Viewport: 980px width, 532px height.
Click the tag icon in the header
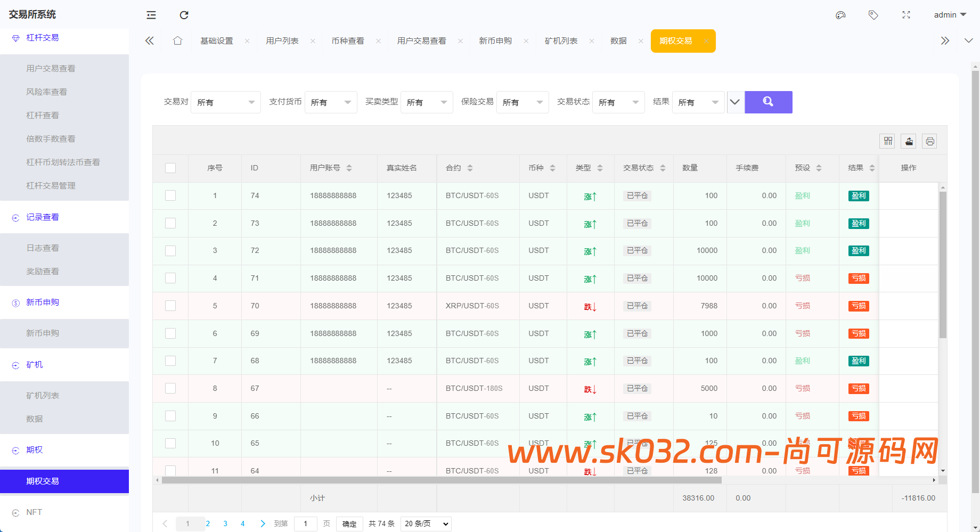(x=873, y=15)
